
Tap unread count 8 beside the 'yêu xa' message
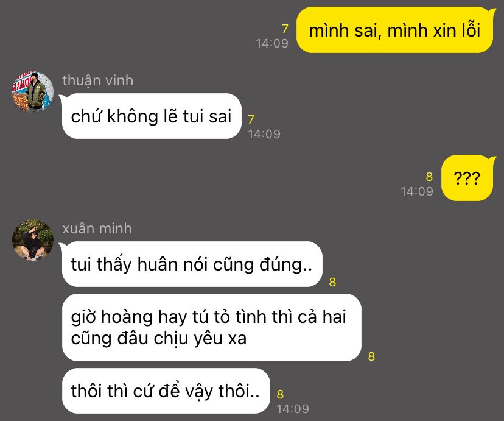point(371,356)
